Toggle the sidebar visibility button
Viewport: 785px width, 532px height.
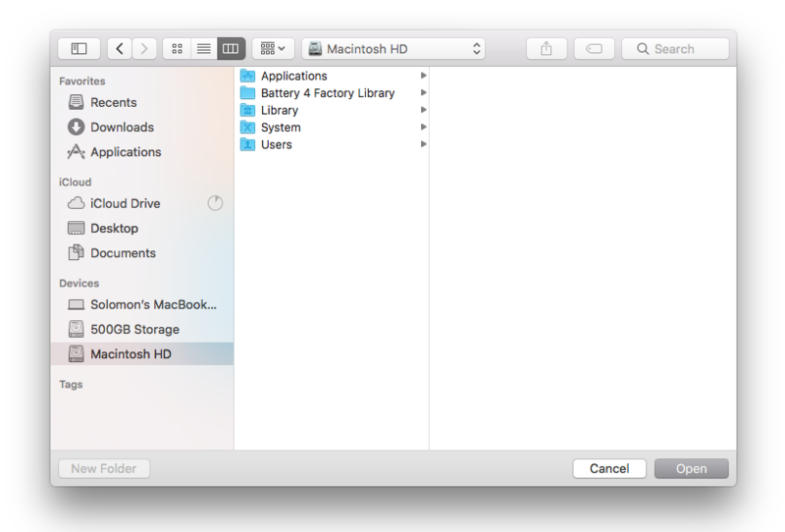point(79,49)
